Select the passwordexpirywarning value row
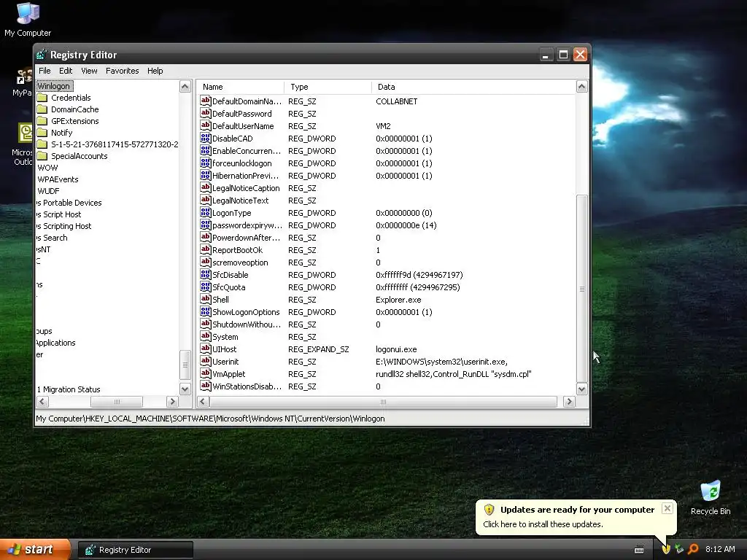Screen dimensions: 747x560 tap(387, 225)
